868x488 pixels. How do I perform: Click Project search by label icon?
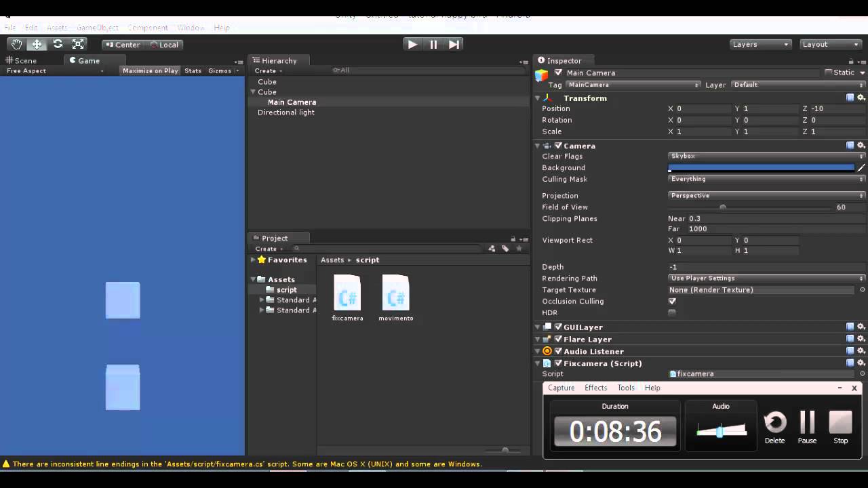505,249
